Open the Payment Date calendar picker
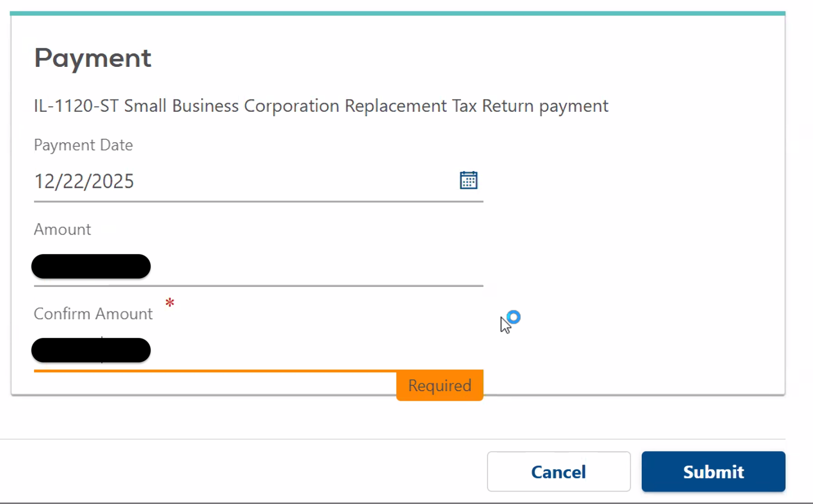Image resolution: width=813 pixels, height=504 pixels. pos(468,180)
